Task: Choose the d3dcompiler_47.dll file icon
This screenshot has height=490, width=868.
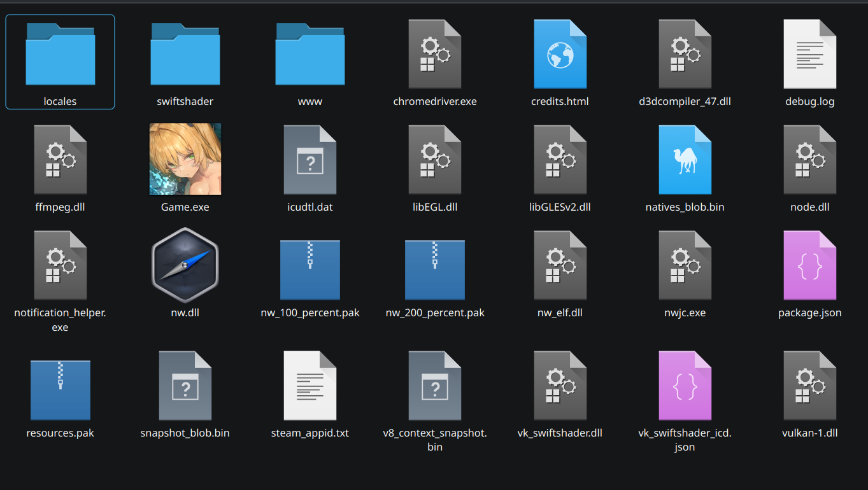Action: point(685,54)
